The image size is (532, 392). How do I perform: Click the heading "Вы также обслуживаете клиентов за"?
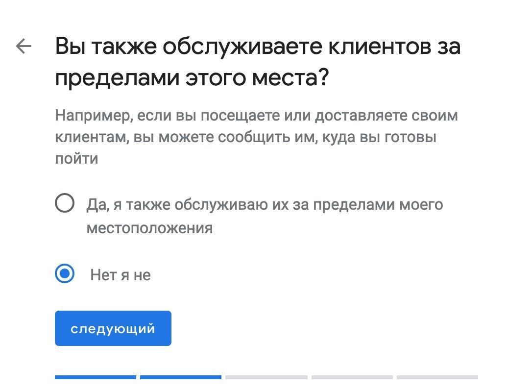coord(258,47)
